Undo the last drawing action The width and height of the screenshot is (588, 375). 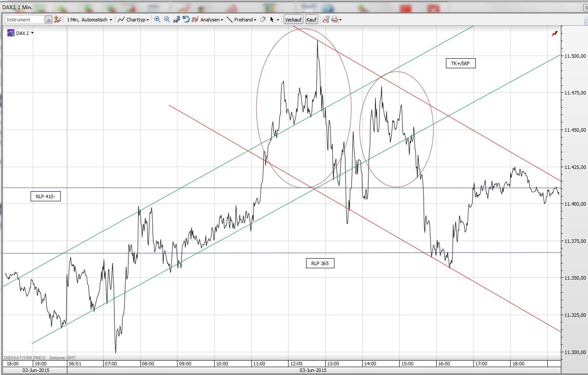pyautogui.click(x=186, y=19)
